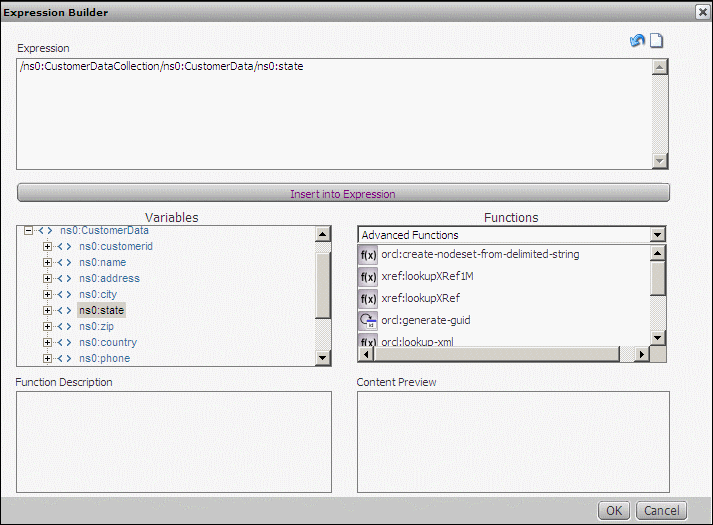
Task: Click the f(x) icon beside xref:lookupXRef
Action: click(368, 299)
